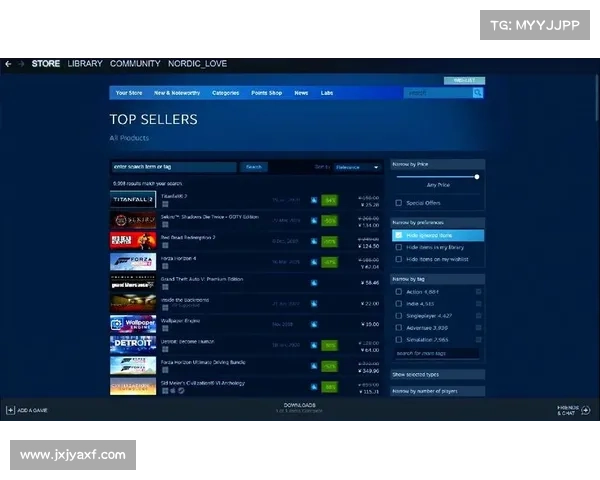This screenshot has width=600, height=480.
Task: Expand Show selected types section
Action: [x=437, y=374]
